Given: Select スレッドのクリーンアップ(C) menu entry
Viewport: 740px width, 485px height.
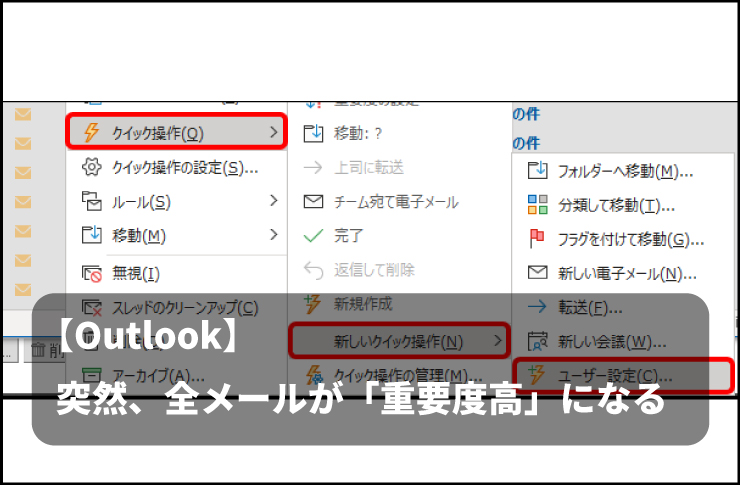Looking at the screenshot, I should tap(177, 308).
